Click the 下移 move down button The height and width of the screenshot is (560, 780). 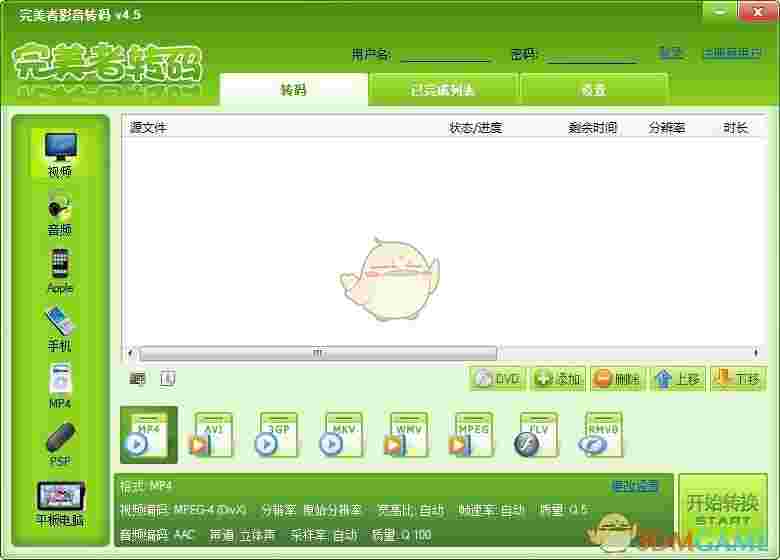click(x=738, y=379)
